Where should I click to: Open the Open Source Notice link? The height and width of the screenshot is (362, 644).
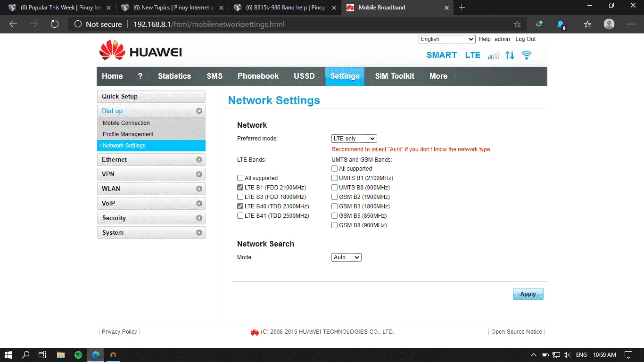[517, 332]
